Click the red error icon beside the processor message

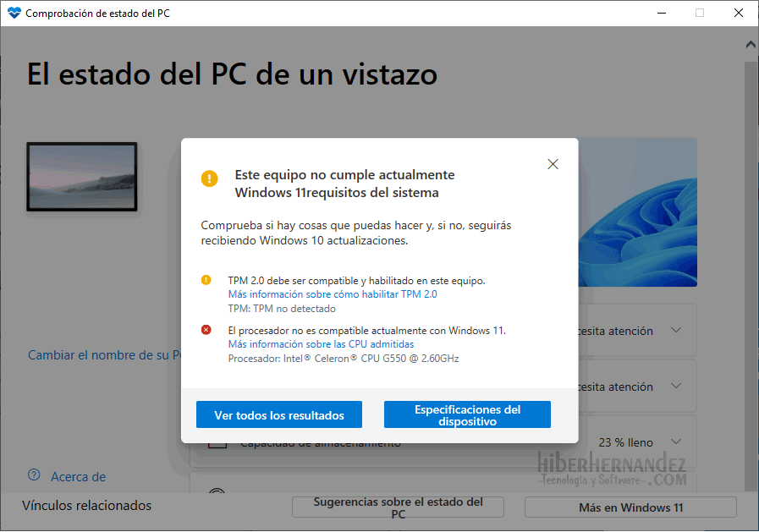tap(206, 330)
